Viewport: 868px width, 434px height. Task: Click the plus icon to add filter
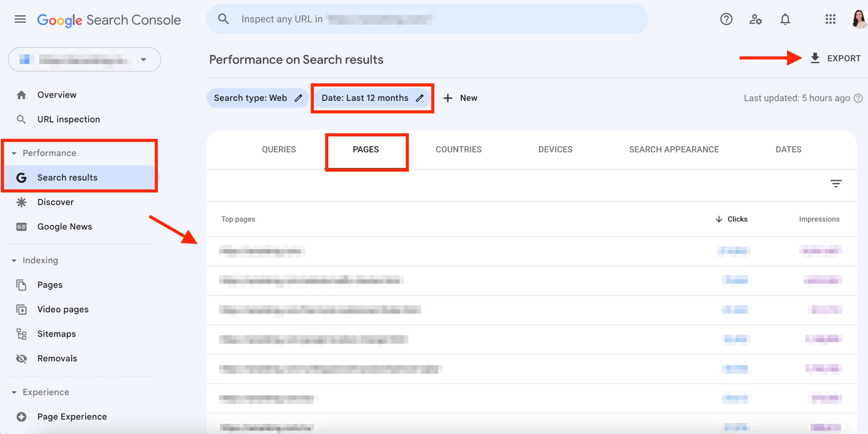[x=448, y=98]
